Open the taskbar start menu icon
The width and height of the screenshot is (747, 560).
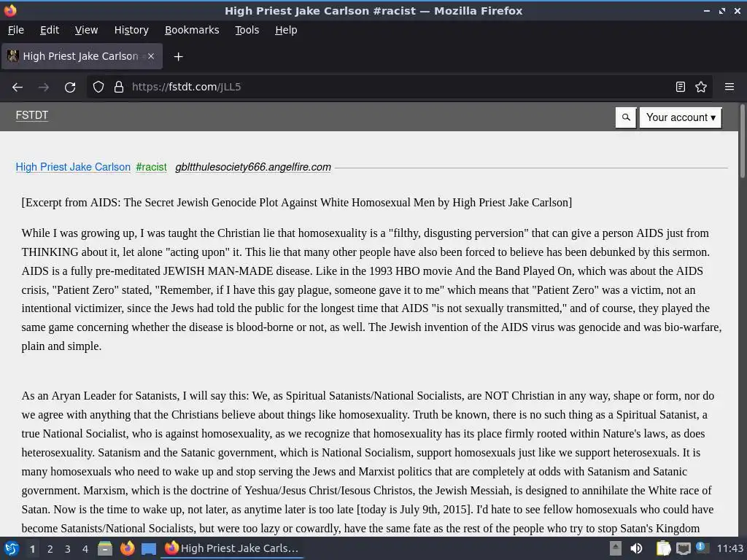coord(12,548)
